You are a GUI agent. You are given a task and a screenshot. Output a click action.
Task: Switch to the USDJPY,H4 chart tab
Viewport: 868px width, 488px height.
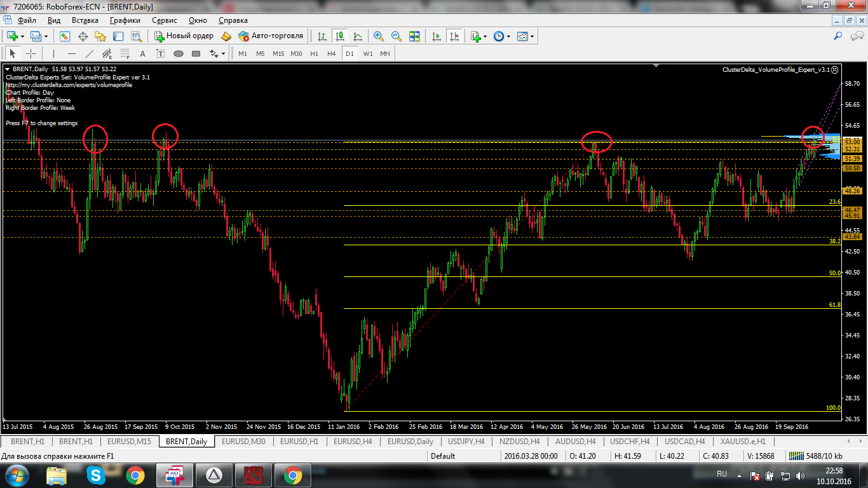[466, 441]
